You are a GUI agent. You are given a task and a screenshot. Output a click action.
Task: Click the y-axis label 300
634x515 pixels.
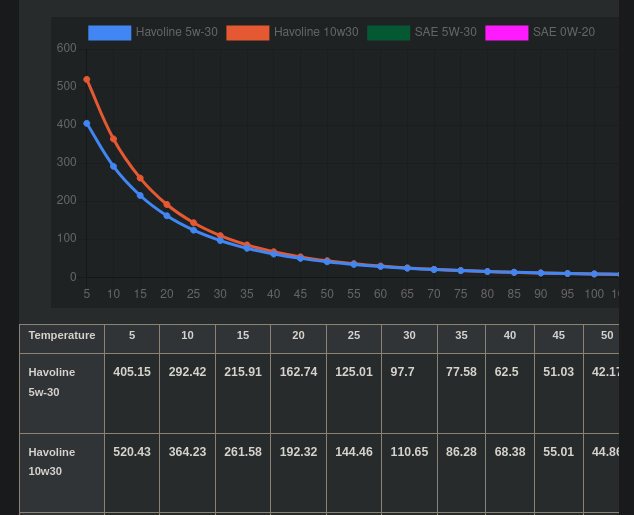click(x=67, y=162)
